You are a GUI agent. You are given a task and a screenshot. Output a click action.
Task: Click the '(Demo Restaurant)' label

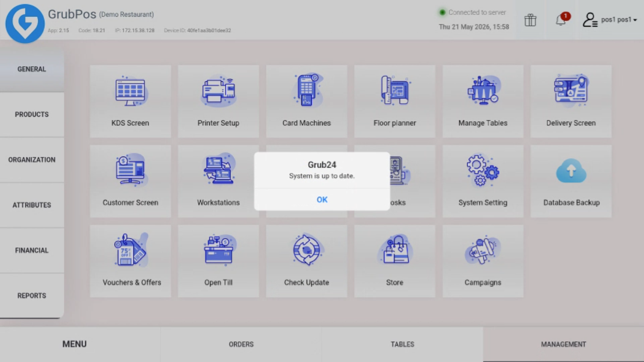pos(126,15)
